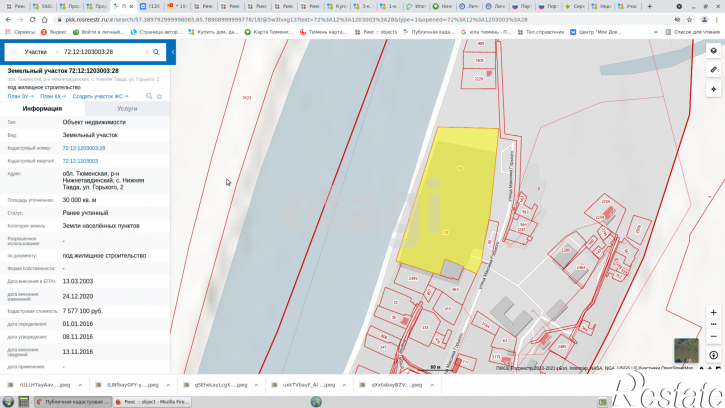
Task: Open the Яндекс bookmark
Action: coord(54,32)
